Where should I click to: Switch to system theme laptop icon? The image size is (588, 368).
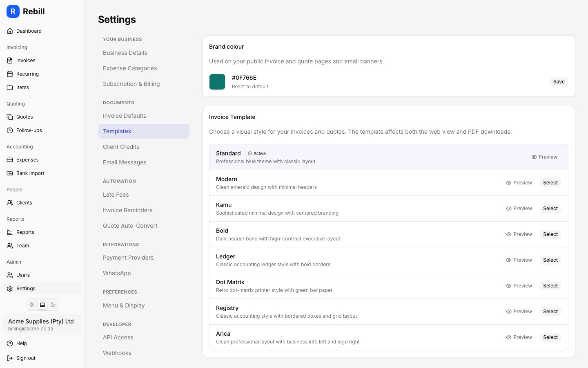point(42,305)
